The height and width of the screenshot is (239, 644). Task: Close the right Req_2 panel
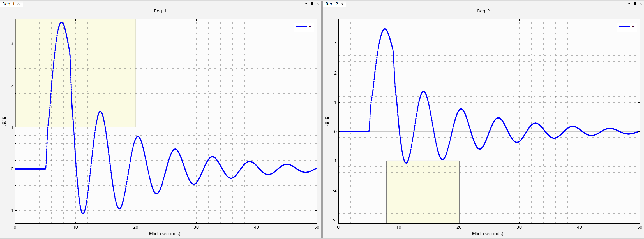641,4
